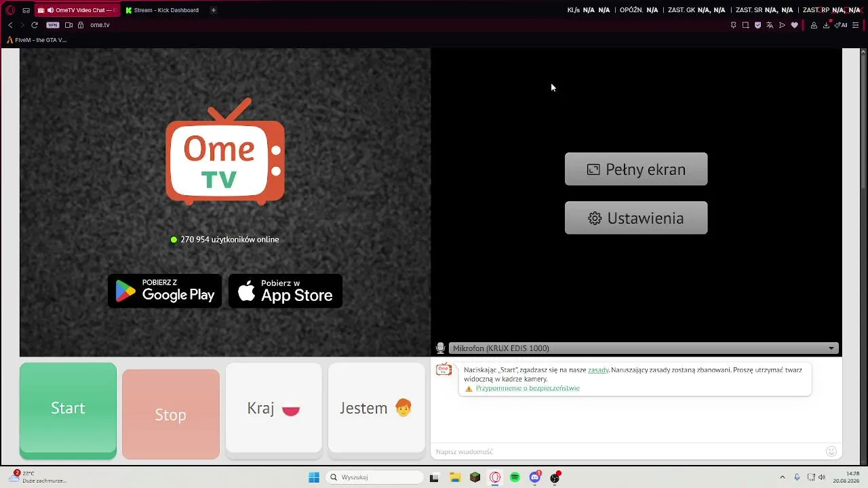Screen dimensions: 868x488
Task: Toggle the VPN badge in address bar
Action: (x=52, y=25)
